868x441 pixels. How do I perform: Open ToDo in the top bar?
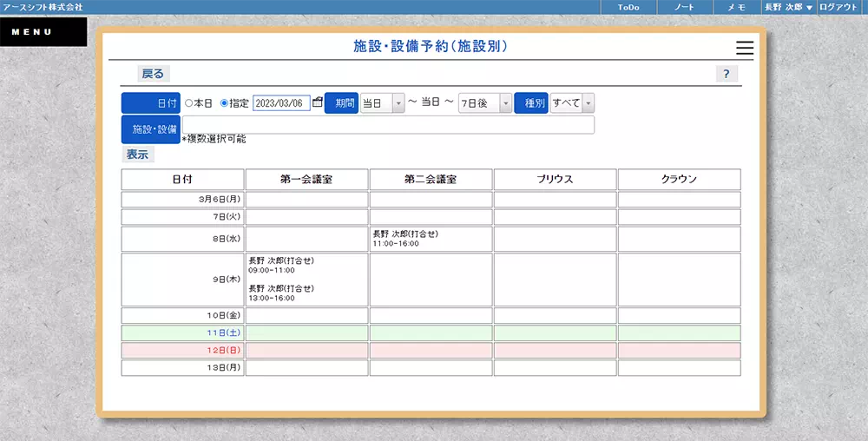coord(628,7)
